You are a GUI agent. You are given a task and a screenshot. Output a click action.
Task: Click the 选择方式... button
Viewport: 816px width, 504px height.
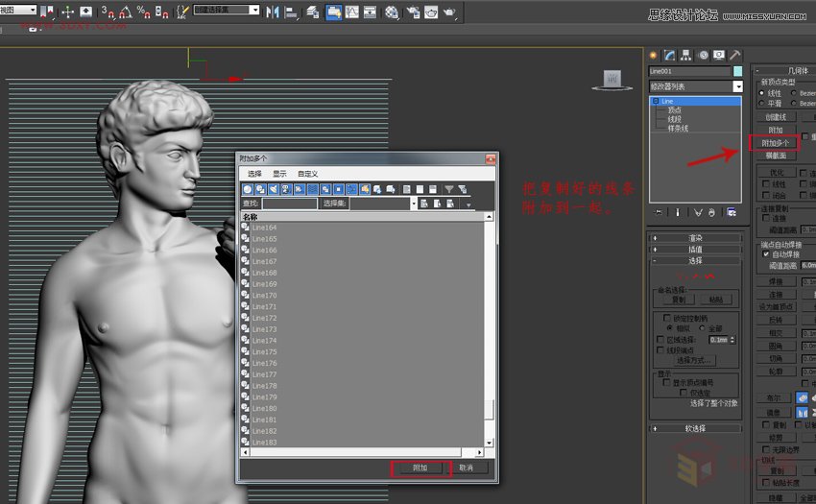click(x=694, y=360)
